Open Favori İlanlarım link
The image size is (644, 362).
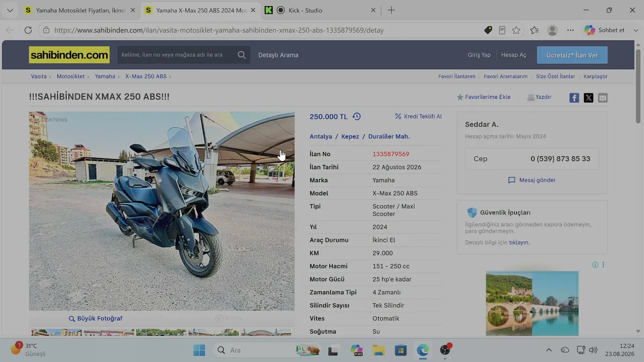(457, 76)
